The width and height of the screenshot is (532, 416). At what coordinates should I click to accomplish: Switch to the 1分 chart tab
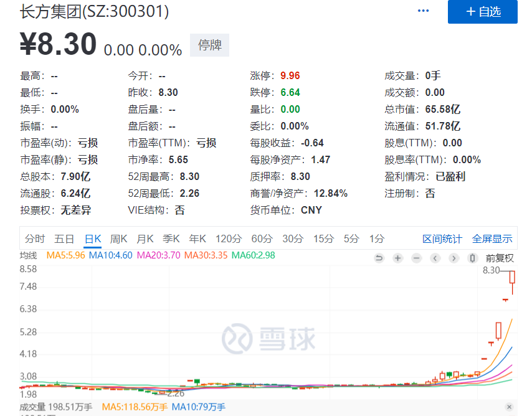pos(377,239)
